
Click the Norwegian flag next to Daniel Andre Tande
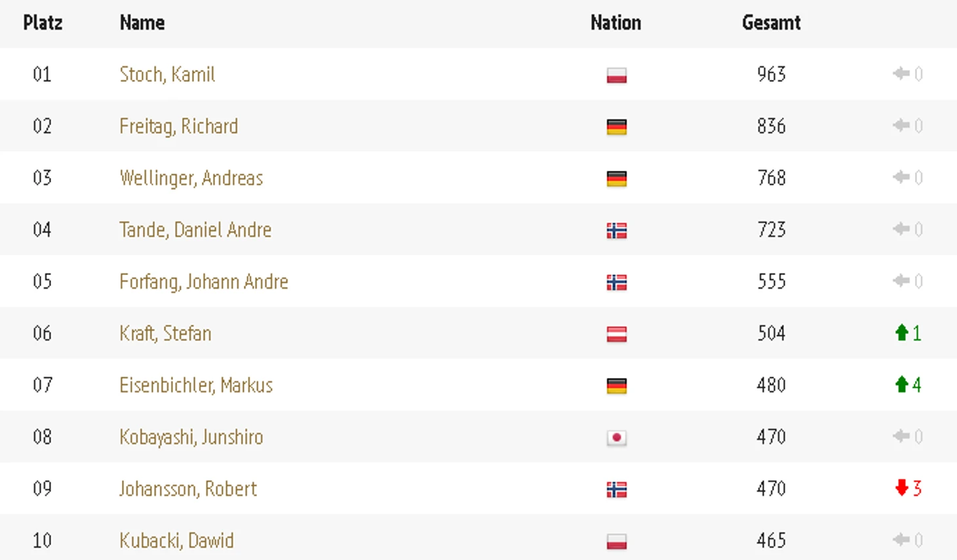616,231
